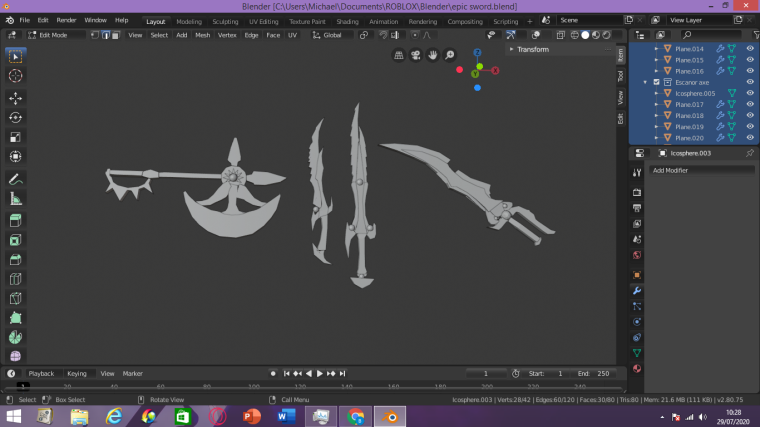The width and height of the screenshot is (760, 427).
Task: Open the File menu
Action: (x=24, y=20)
